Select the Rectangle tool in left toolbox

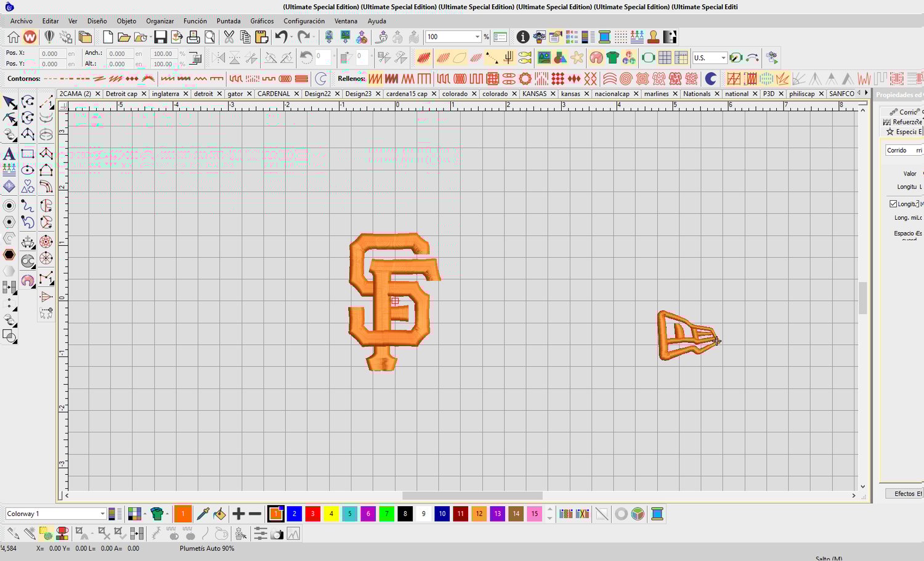click(x=28, y=153)
